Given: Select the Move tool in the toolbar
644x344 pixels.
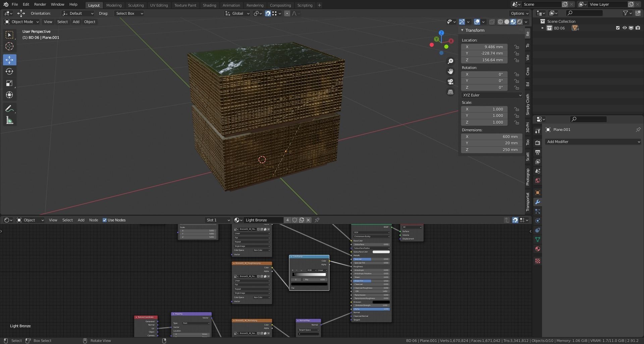Looking at the screenshot, I should coord(9,60).
